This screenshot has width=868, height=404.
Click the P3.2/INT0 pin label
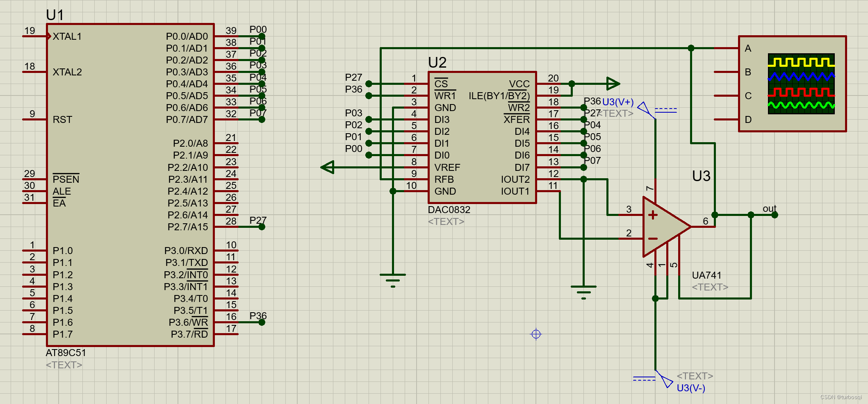[186, 275]
